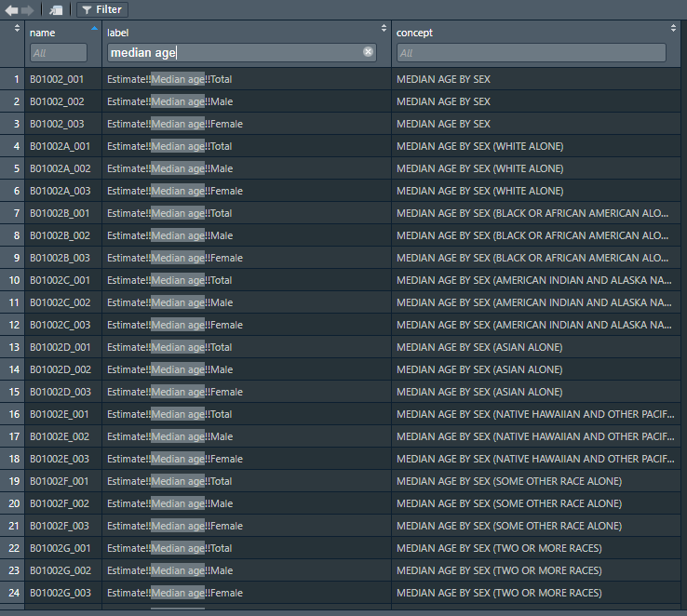This screenshot has width=687, height=616.
Task: Clear the 'median age' label filter
Action: click(369, 53)
